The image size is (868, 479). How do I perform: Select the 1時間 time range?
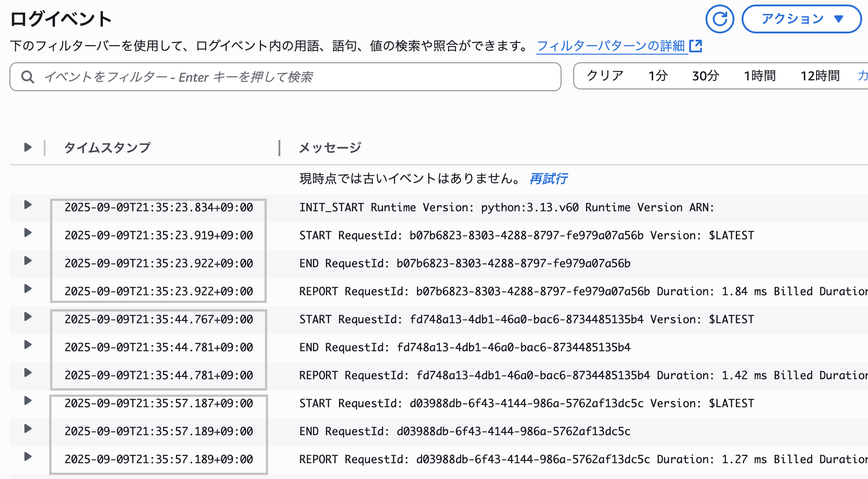pyautogui.click(x=760, y=76)
